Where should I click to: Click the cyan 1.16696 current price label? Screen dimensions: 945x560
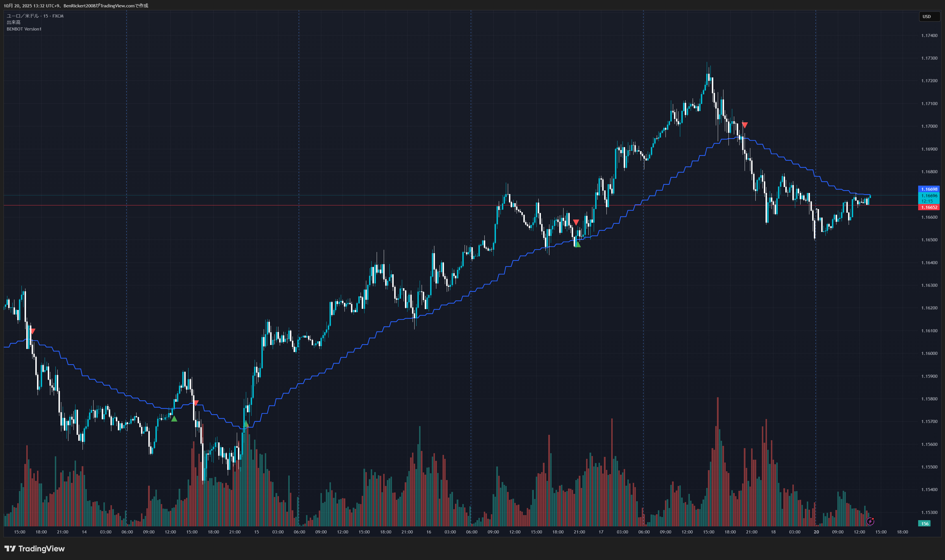[929, 196]
